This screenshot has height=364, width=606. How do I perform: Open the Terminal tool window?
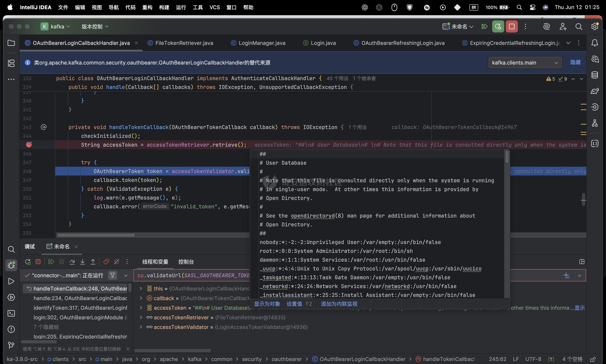(11, 313)
